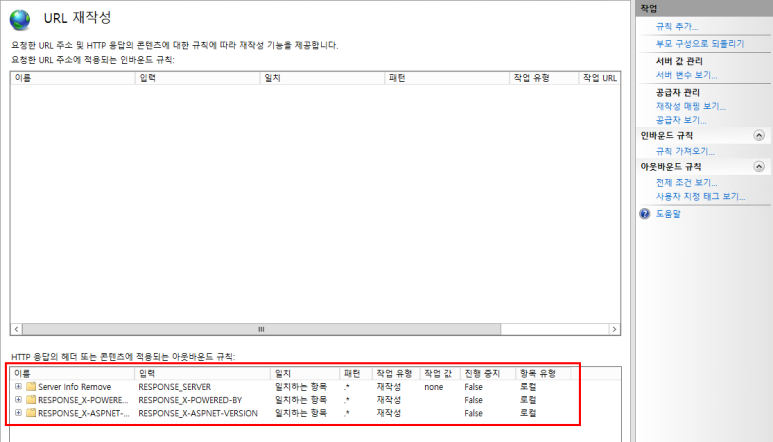Sort outbound rules by 작업 값 header
Image resolution: width=773 pixels, height=442 pixels.
440,374
